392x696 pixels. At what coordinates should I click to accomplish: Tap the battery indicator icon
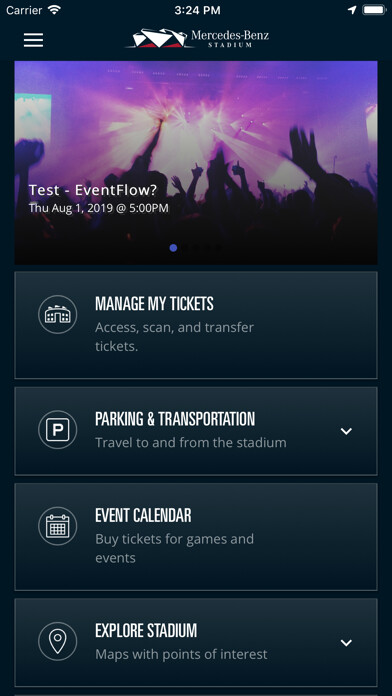[x=374, y=10]
